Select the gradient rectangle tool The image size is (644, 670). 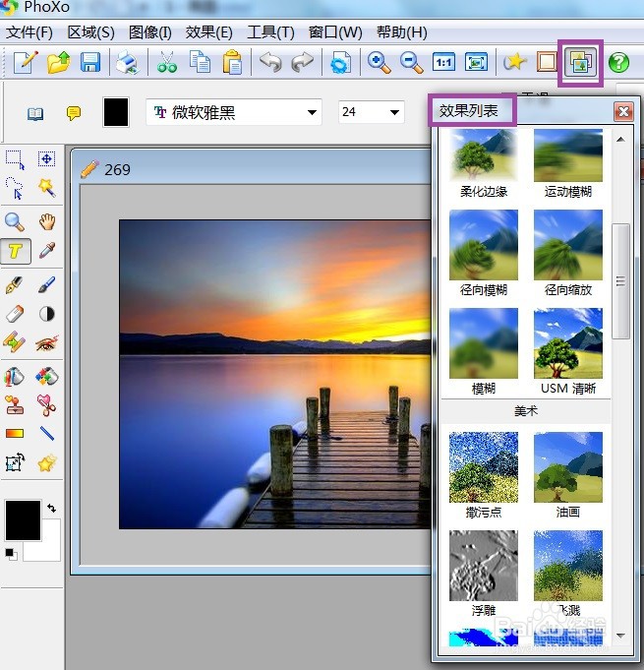tap(15, 434)
